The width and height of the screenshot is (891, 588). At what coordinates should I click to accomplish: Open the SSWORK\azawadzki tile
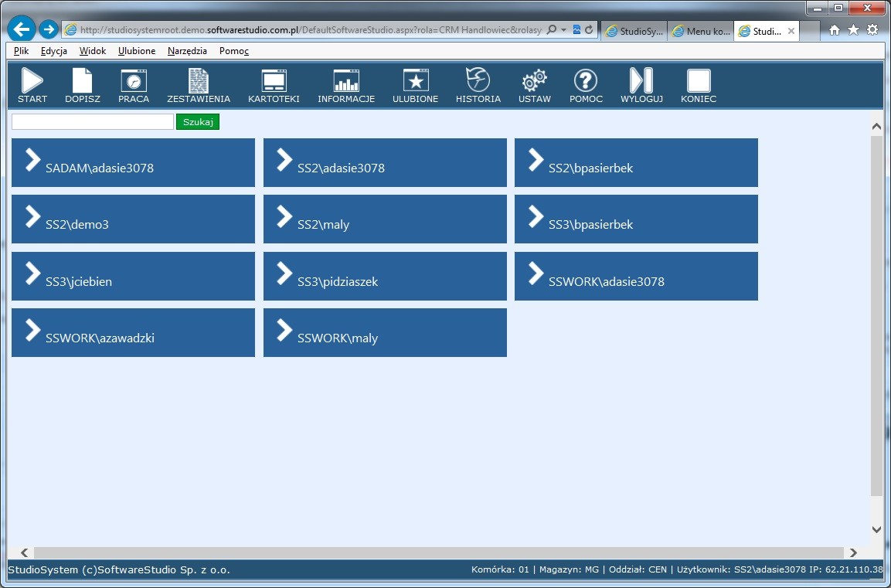(x=133, y=333)
